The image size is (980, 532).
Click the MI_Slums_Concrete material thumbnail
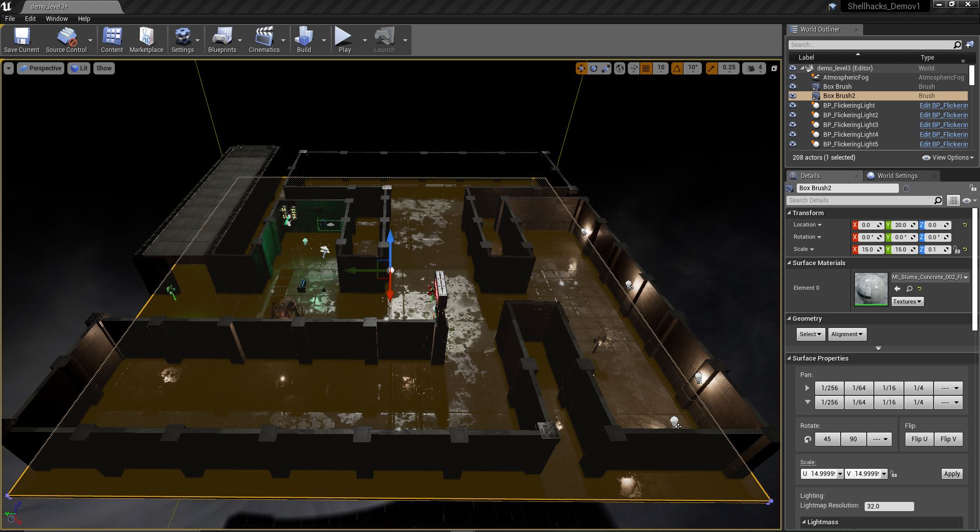[871, 289]
